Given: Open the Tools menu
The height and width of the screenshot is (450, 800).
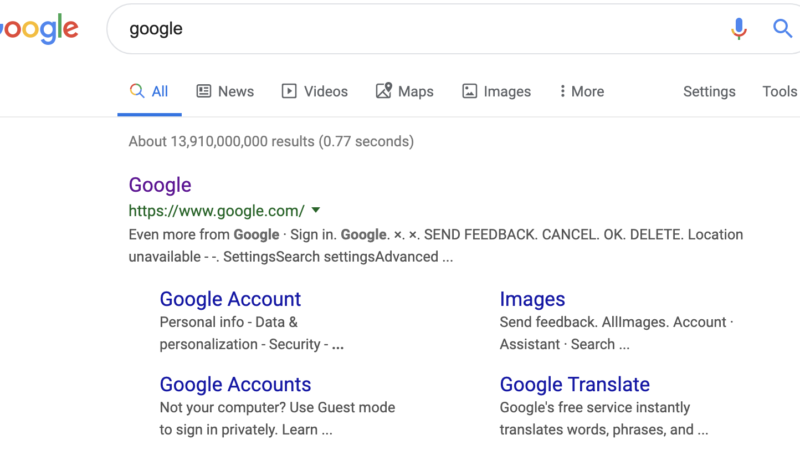Looking at the screenshot, I should click(779, 91).
